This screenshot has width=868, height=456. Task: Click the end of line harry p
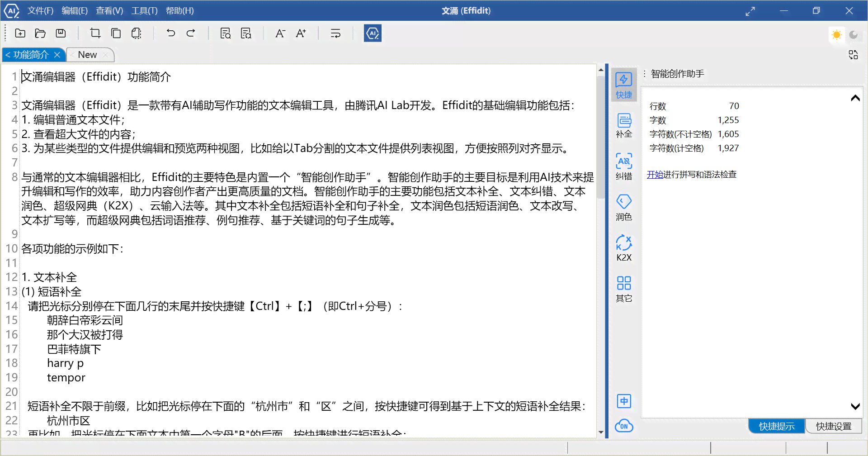(84, 363)
